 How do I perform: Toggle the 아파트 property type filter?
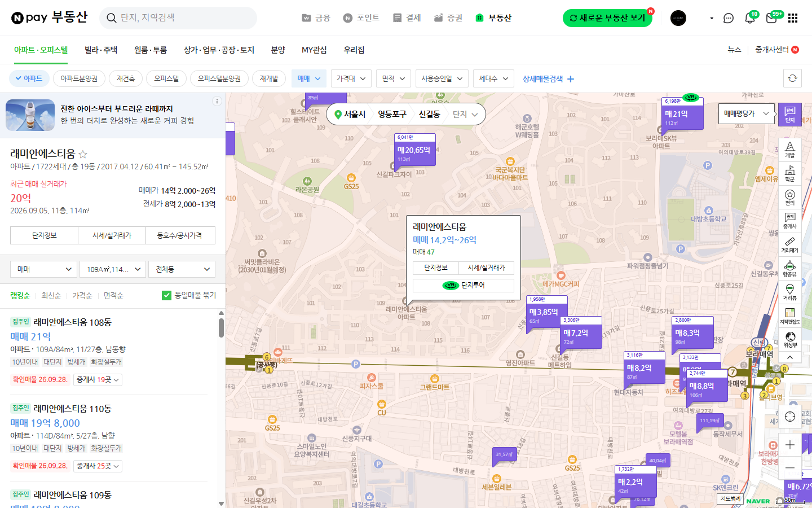[x=29, y=78]
